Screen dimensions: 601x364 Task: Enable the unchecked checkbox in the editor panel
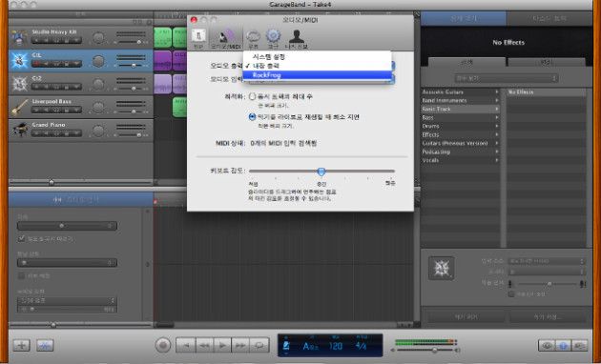coord(21,275)
